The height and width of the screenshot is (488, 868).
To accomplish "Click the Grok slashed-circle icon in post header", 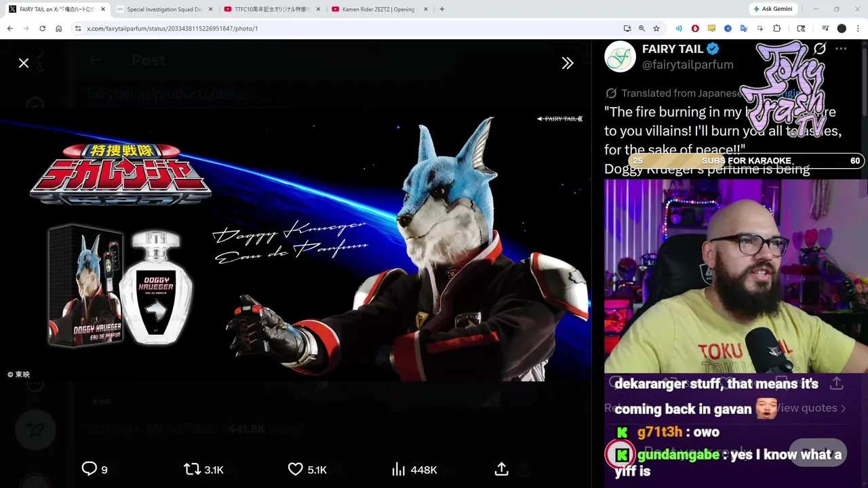I will (x=820, y=49).
